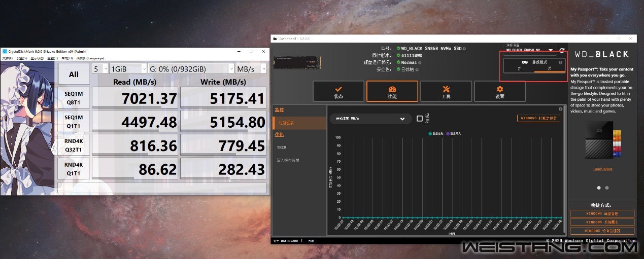Run all benchmarks with the All button
This screenshot has width=644, height=259.
pyautogui.click(x=74, y=75)
